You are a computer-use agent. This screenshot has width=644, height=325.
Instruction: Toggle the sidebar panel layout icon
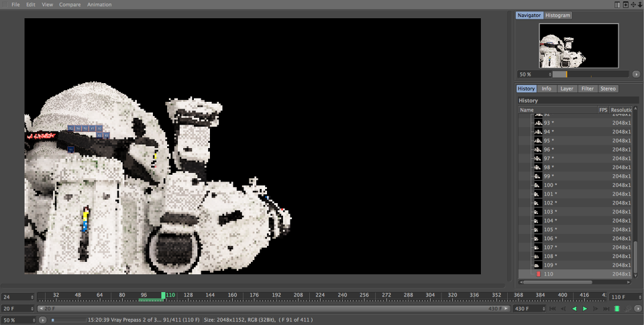pos(617,5)
